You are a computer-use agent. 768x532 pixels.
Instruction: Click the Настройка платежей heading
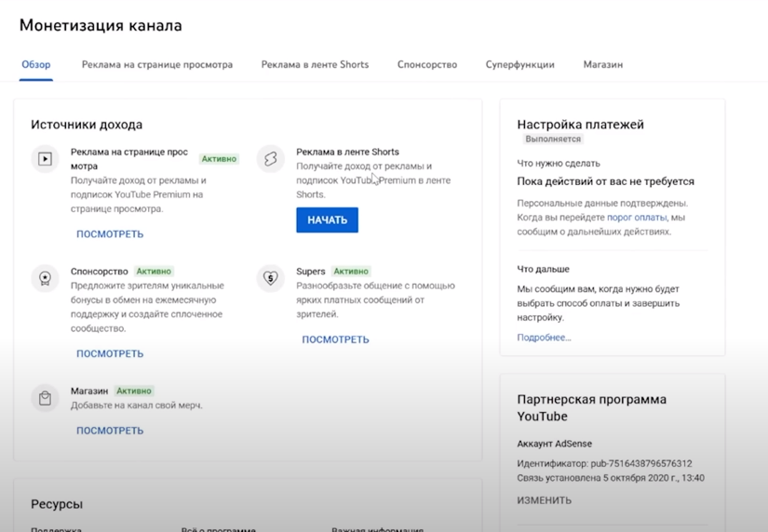580,125
